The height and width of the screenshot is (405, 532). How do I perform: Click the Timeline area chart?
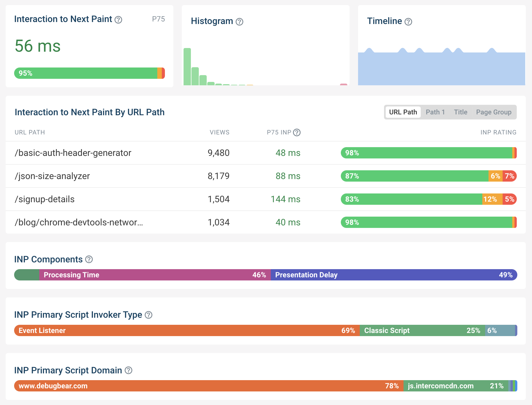click(x=442, y=67)
